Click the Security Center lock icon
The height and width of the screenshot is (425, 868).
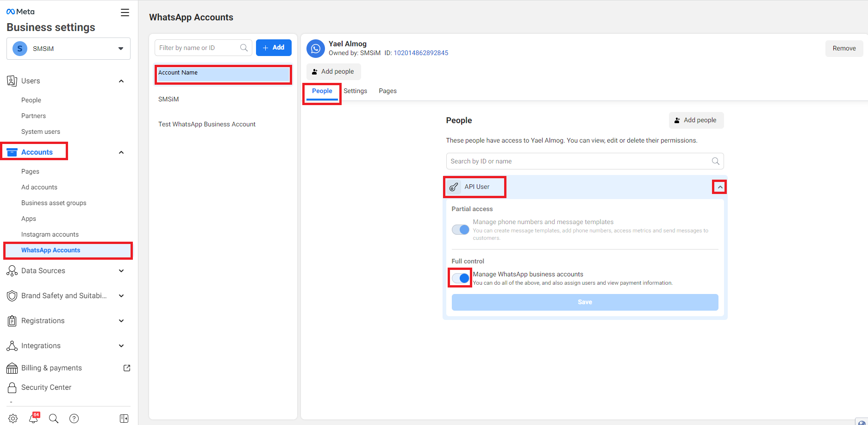tap(12, 387)
